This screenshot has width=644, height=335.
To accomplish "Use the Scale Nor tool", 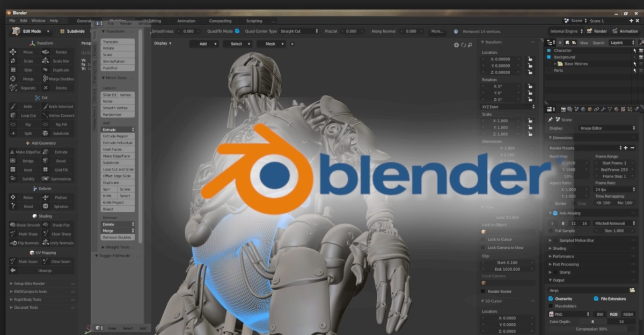I will [x=58, y=61].
